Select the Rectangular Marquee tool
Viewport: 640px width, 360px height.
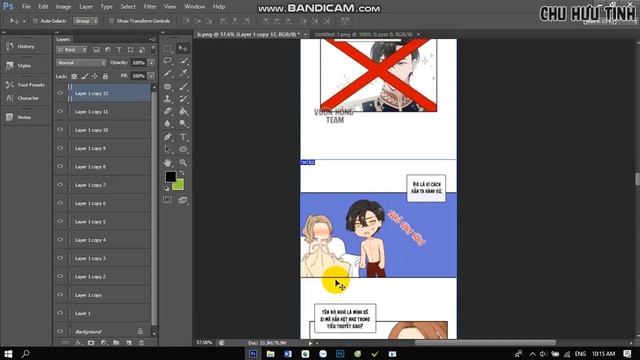(x=168, y=48)
